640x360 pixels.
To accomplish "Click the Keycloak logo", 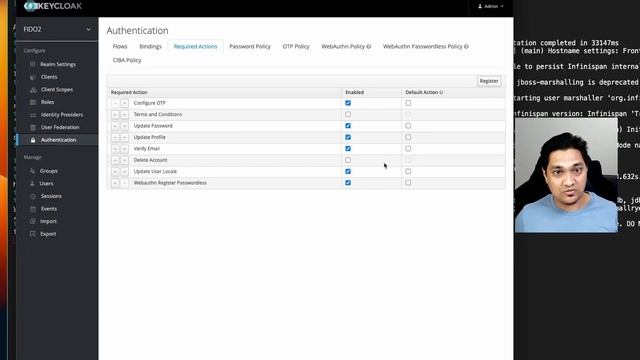I will tap(53, 6).
